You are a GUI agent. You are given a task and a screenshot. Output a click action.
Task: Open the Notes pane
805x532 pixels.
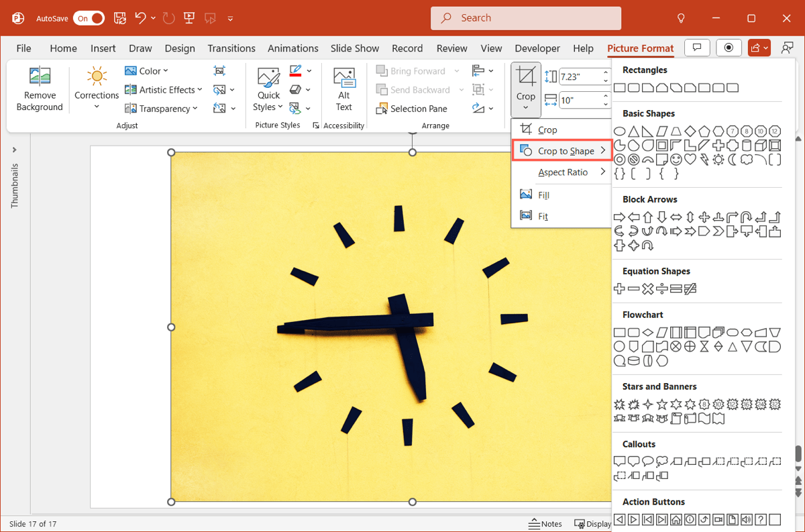(545, 524)
